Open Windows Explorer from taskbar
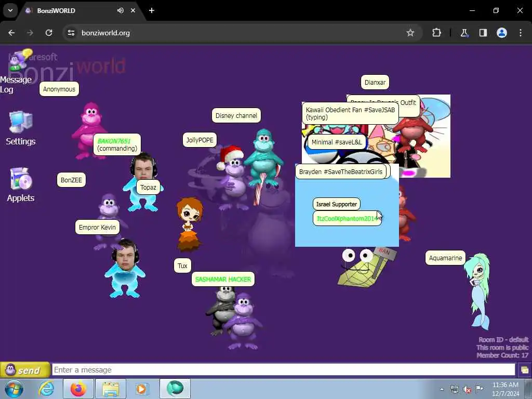 111,389
